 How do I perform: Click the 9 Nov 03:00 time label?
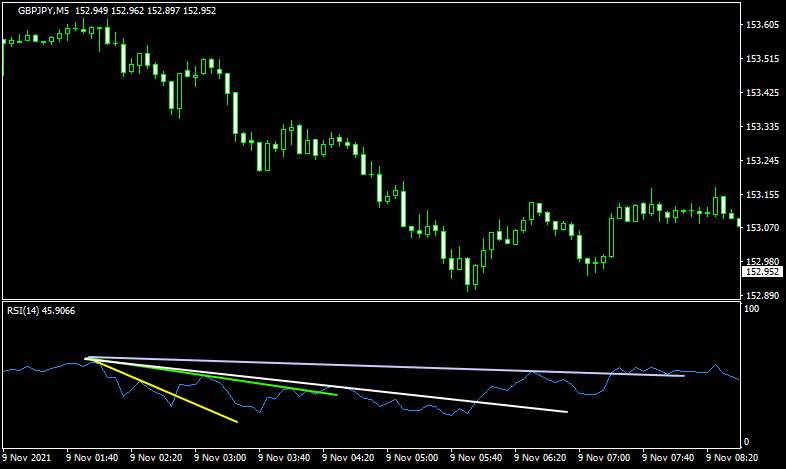point(220,457)
